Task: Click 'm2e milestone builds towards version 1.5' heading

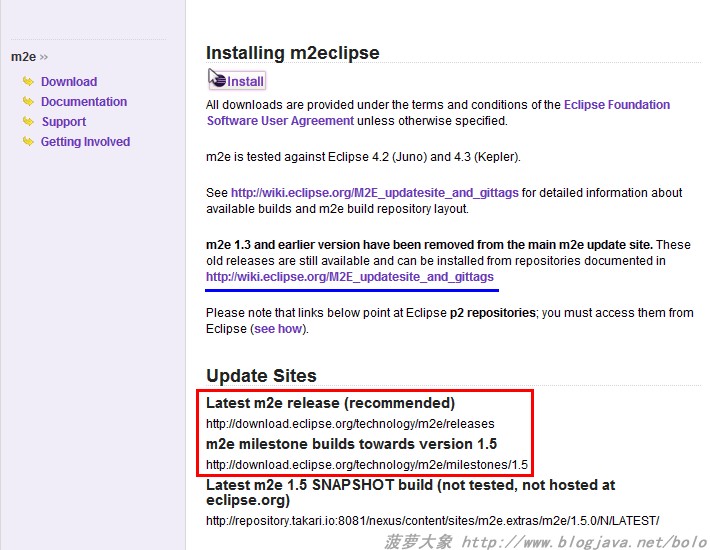Action: pos(351,444)
